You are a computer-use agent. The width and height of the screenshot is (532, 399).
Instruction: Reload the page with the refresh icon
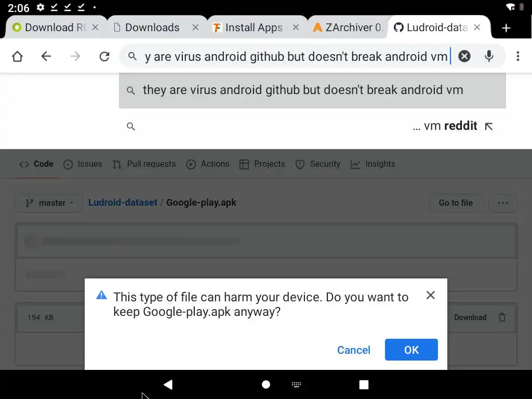pyautogui.click(x=104, y=57)
